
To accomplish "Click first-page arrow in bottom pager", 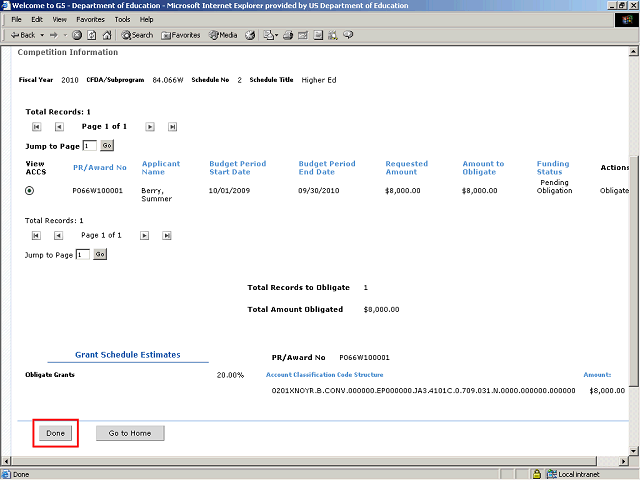I will tap(36, 236).
